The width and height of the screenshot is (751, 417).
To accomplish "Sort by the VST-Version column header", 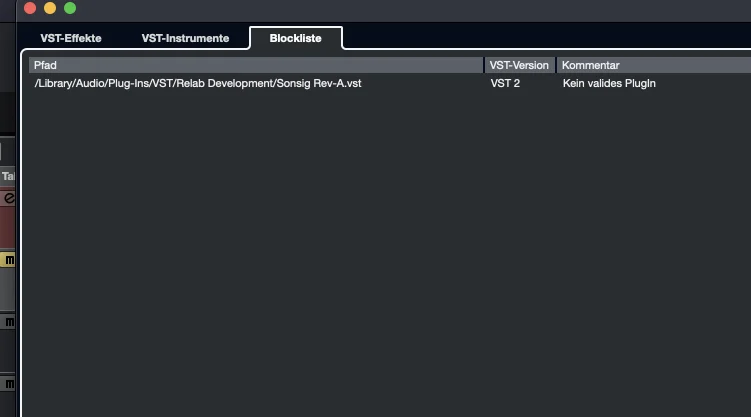I will click(519, 65).
